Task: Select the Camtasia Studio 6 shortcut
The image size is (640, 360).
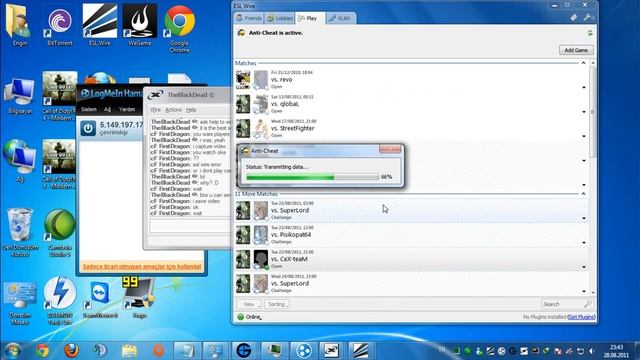Action: pyautogui.click(x=60, y=232)
